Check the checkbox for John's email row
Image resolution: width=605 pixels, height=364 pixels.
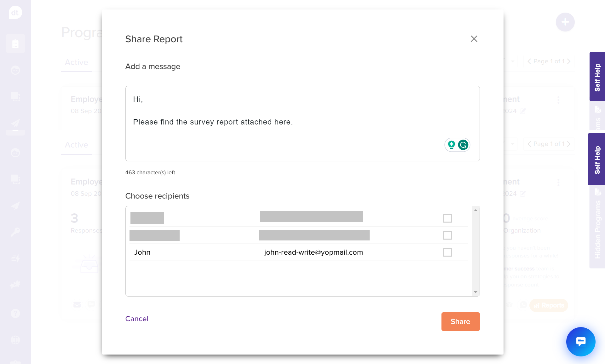pyautogui.click(x=447, y=252)
